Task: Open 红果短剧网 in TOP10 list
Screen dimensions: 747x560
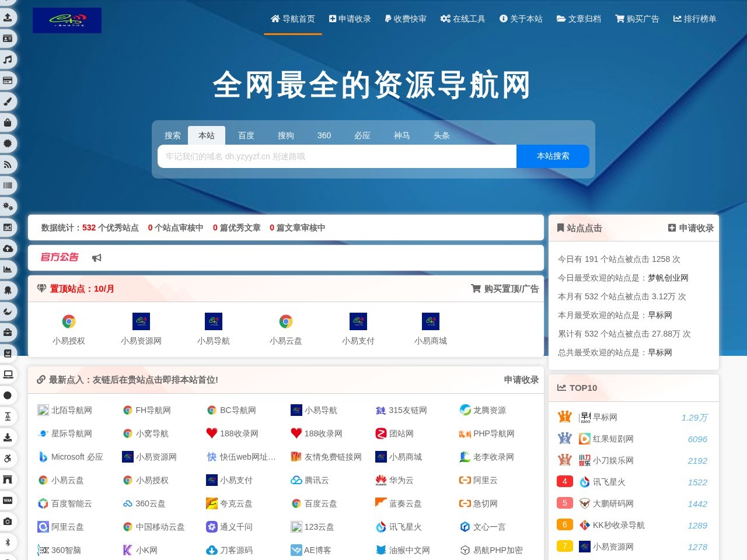Action: 606,439
